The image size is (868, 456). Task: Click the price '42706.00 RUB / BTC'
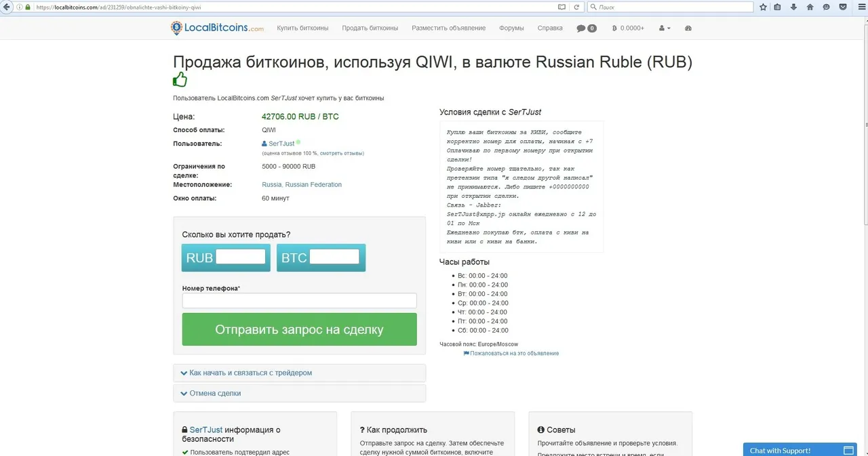tap(300, 117)
